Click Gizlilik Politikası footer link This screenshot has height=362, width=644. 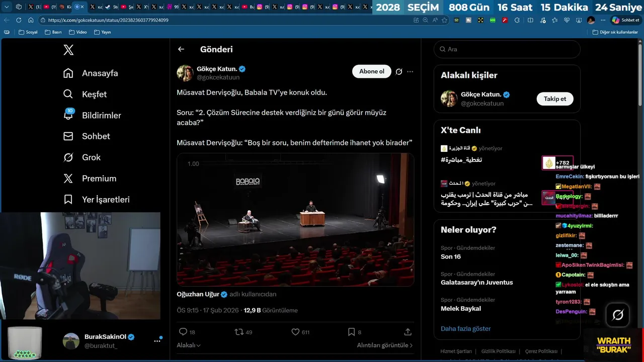[x=498, y=351]
